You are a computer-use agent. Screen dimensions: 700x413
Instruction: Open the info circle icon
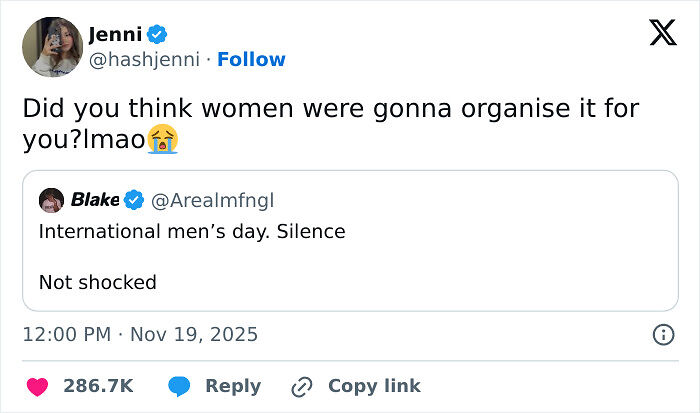663,334
